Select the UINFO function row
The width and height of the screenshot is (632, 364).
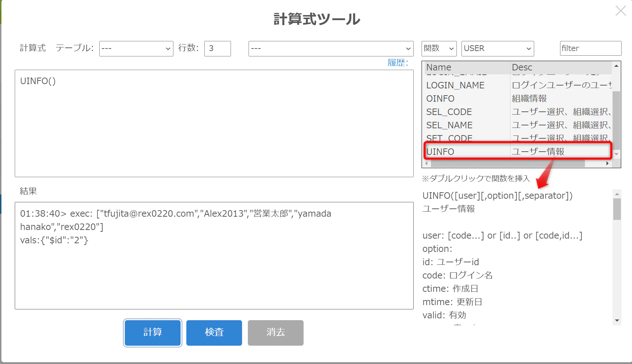[518, 151]
